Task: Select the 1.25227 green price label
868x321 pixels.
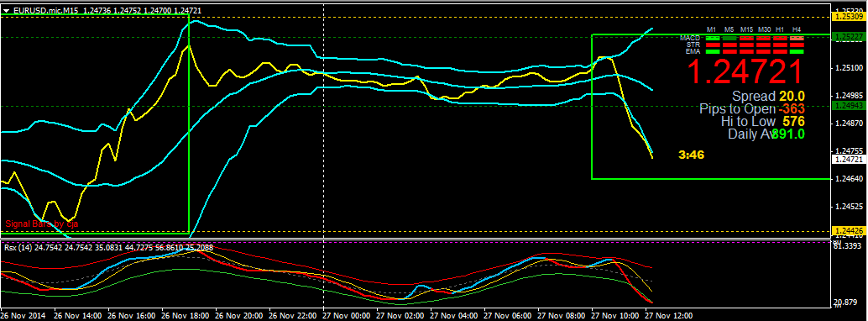Action: point(850,36)
